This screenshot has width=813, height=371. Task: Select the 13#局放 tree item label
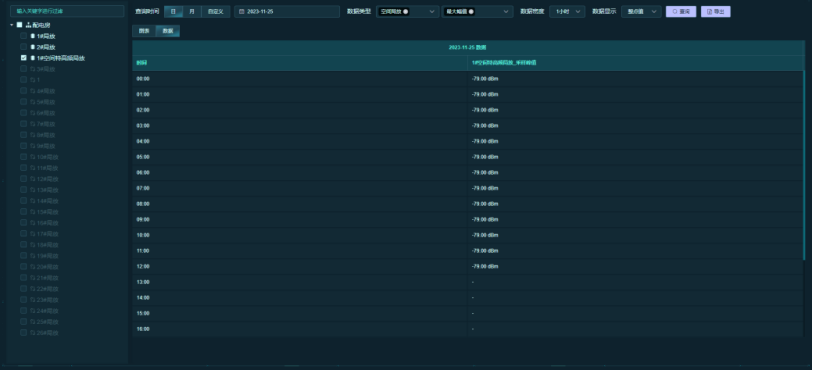(x=47, y=190)
